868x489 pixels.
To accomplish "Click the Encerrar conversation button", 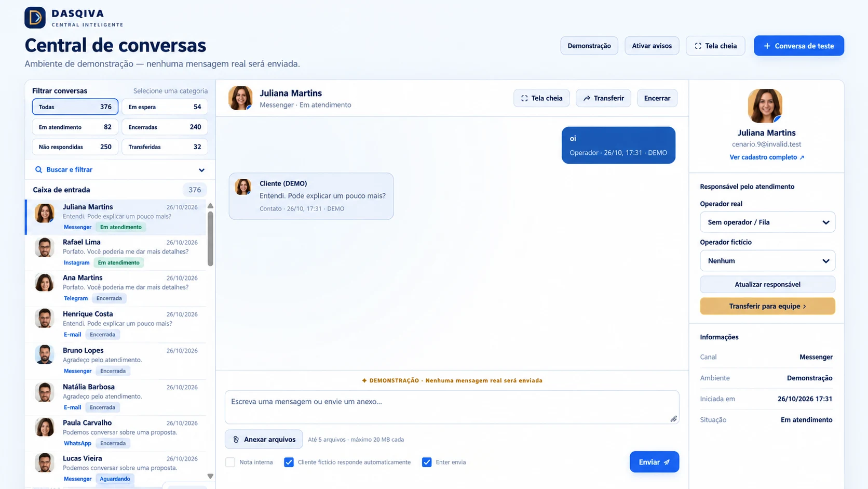I will coord(657,98).
